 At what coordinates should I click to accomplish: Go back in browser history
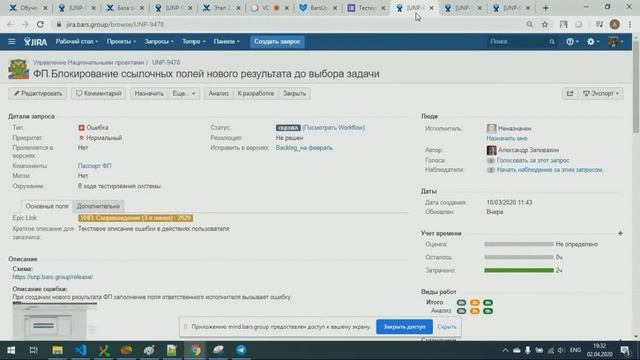pos(10,24)
